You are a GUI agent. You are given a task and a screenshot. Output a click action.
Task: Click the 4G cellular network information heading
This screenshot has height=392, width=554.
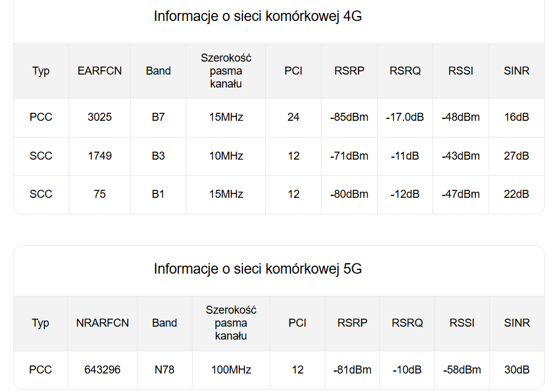coord(257,17)
